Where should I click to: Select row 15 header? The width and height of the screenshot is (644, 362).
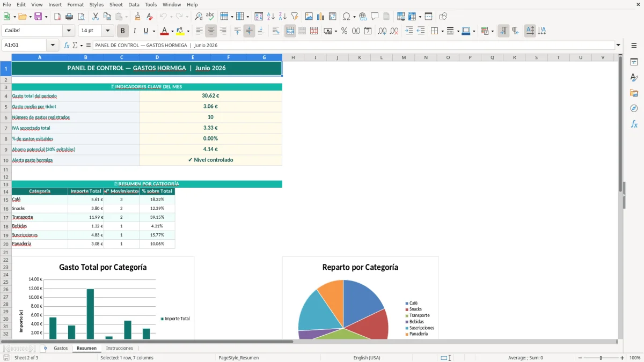[5, 200]
